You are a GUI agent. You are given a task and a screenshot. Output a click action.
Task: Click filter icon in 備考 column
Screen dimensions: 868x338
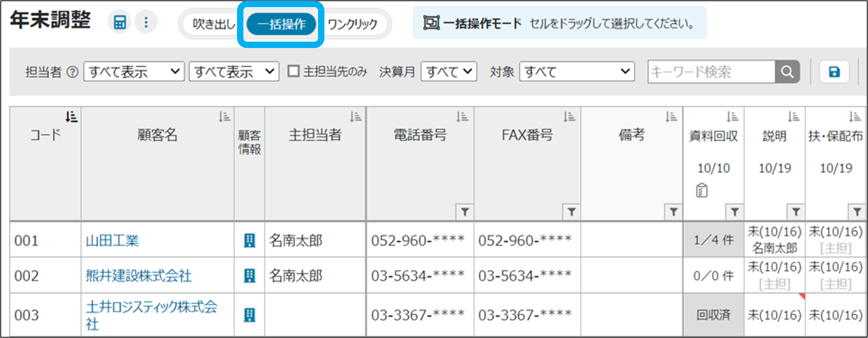coord(673,212)
